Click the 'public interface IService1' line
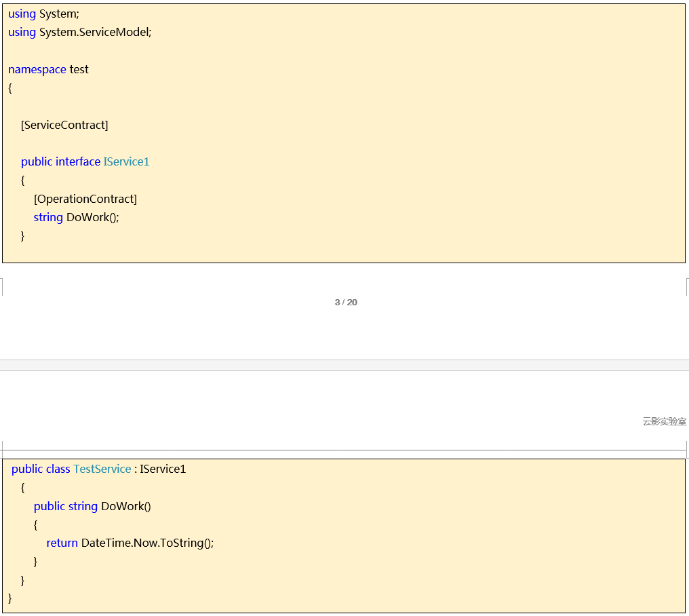Screen dimensions: 689x616 85,162
